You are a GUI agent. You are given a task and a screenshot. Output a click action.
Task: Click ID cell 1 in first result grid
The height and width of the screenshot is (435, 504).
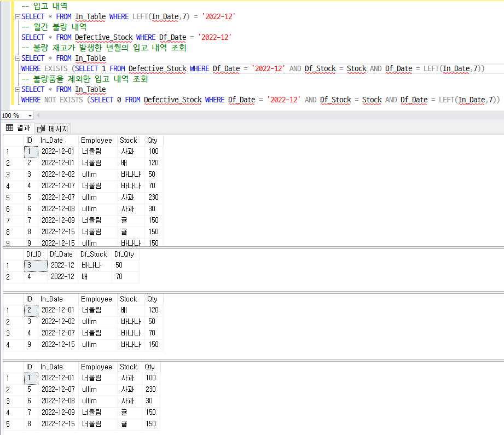click(x=31, y=152)
